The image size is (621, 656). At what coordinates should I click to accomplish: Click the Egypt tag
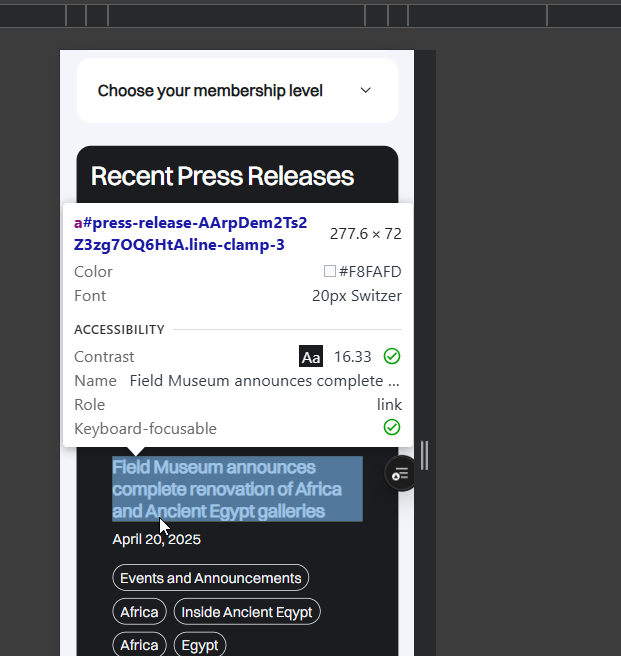(x=200, y=645)
